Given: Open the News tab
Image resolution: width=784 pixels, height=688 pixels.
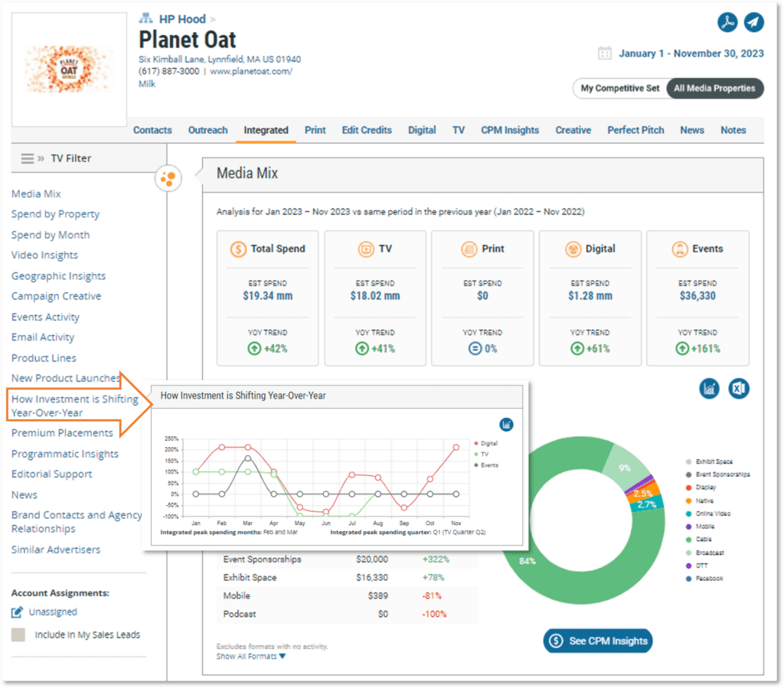Looking at the screenshot, I should (x=692, y=130).
